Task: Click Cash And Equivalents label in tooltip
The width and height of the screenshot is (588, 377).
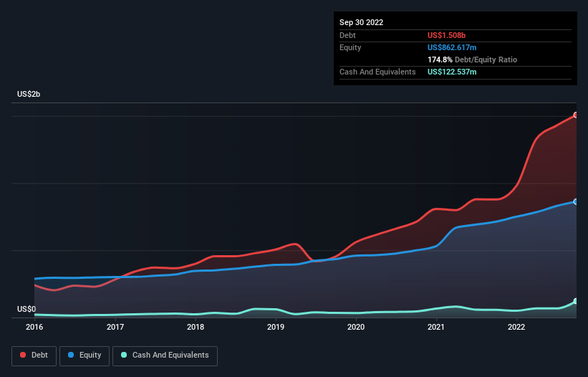Action: [x=377, y=72]
